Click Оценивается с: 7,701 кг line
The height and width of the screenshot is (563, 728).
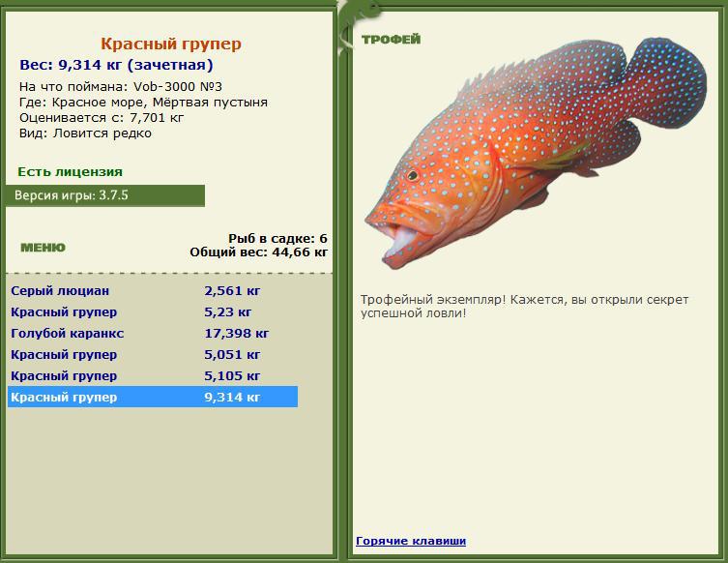[102, 117]
